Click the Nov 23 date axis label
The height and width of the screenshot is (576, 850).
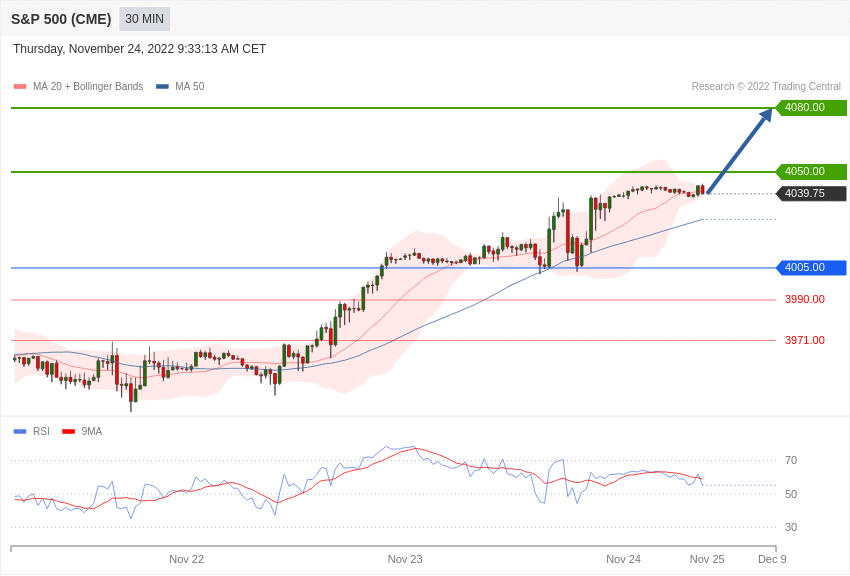(405, 559)
